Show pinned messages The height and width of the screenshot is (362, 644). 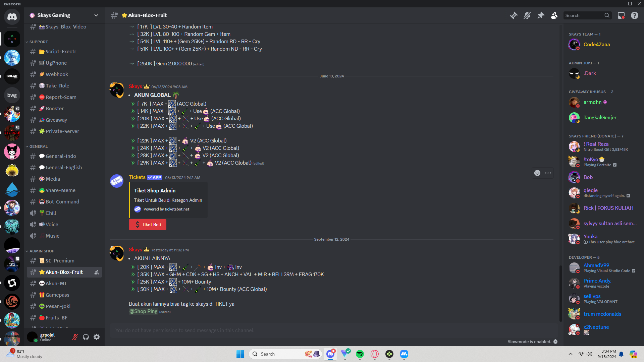click(541, 15)
